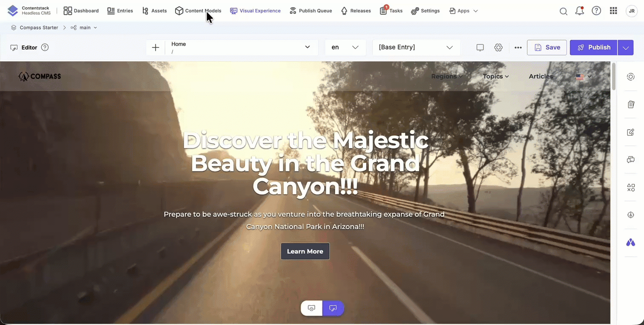Expand the Regions menu in the preview
Viewport: 644px width, 325px height.
click(447, 76)
